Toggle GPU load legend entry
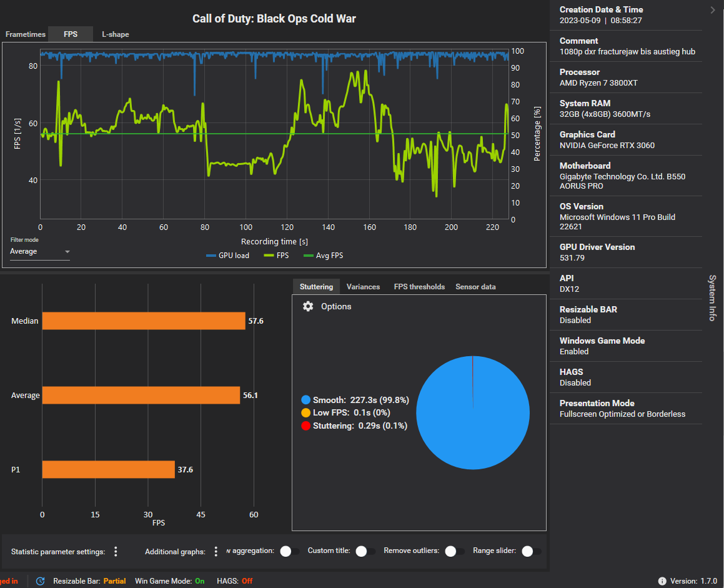Image resolution: width=724 pixels, height=588 pixels. pos(227,256)
